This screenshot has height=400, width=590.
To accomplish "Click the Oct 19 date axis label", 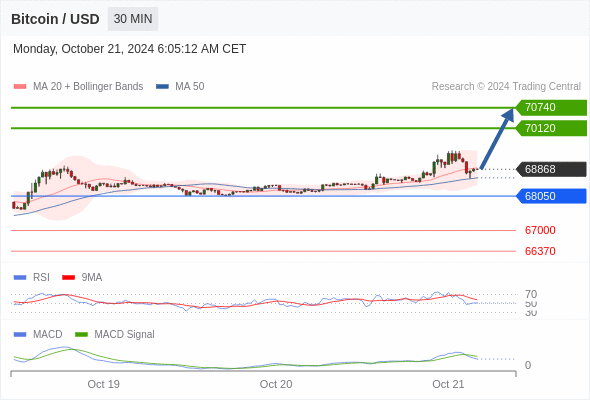I will click(103, 384).
